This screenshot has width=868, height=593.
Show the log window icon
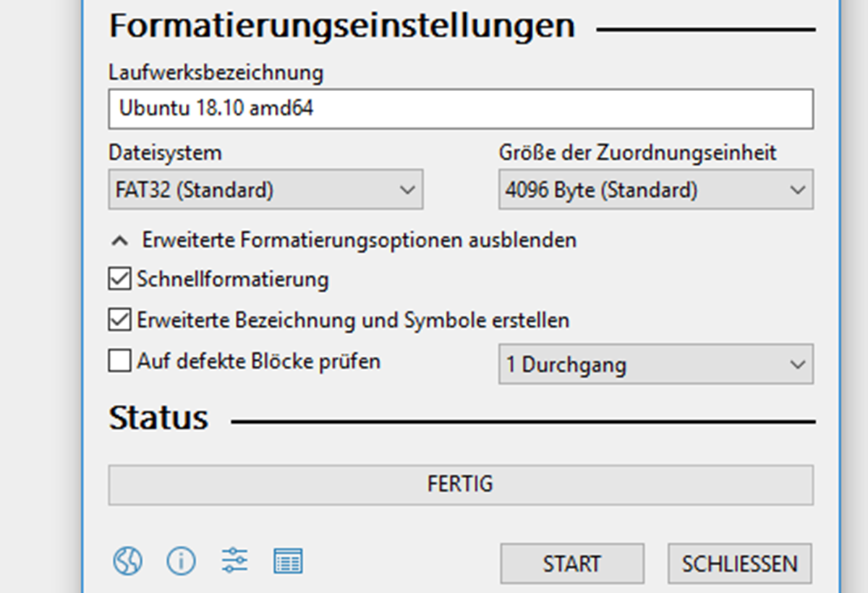[x=288, y=561]
